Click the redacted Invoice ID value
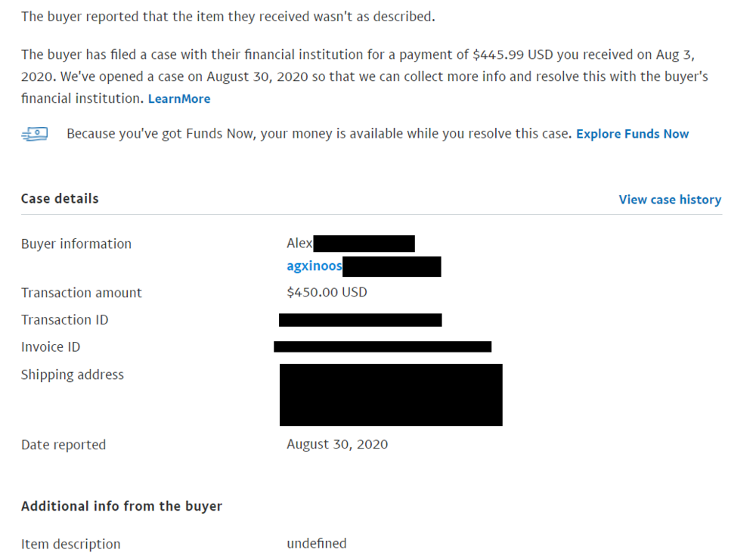Screen dimensions: 756x559 coord(383,346)
